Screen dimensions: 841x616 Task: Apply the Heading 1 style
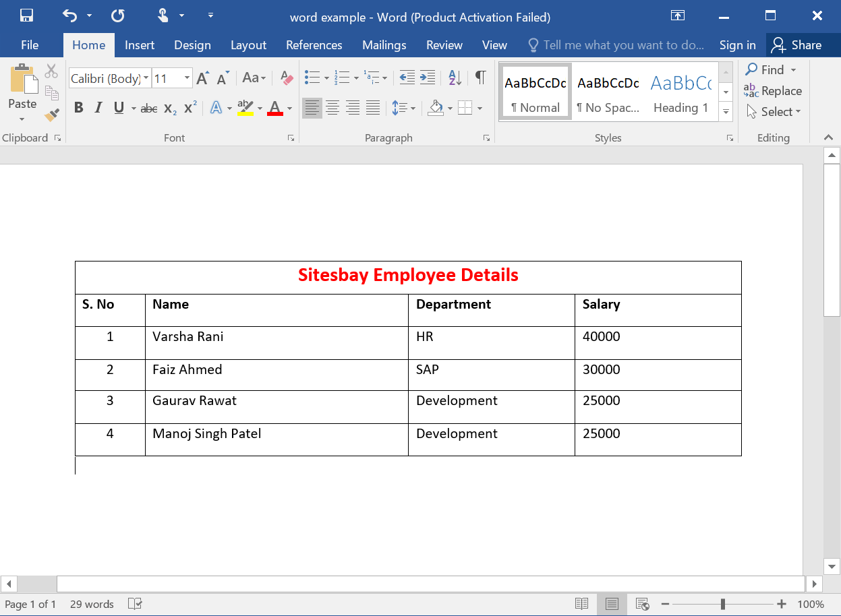(681, 92)
